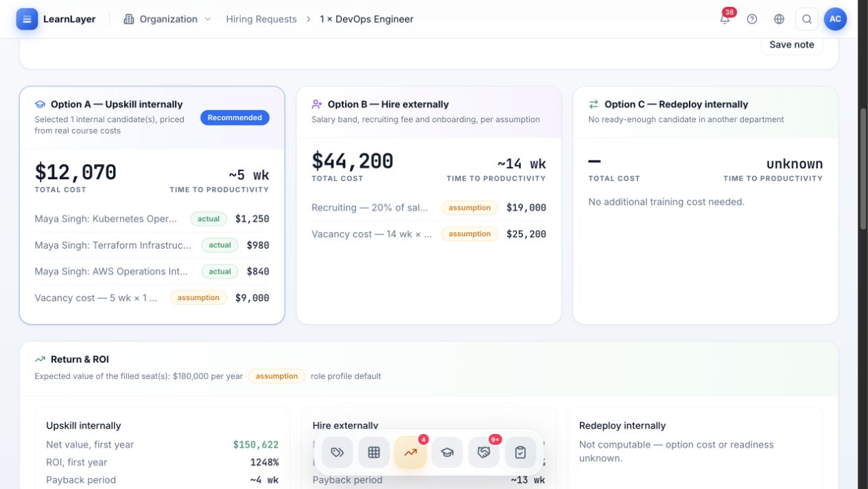
Task: Click the 1248% ROI first year value
Action: click(x=265, y=462)
